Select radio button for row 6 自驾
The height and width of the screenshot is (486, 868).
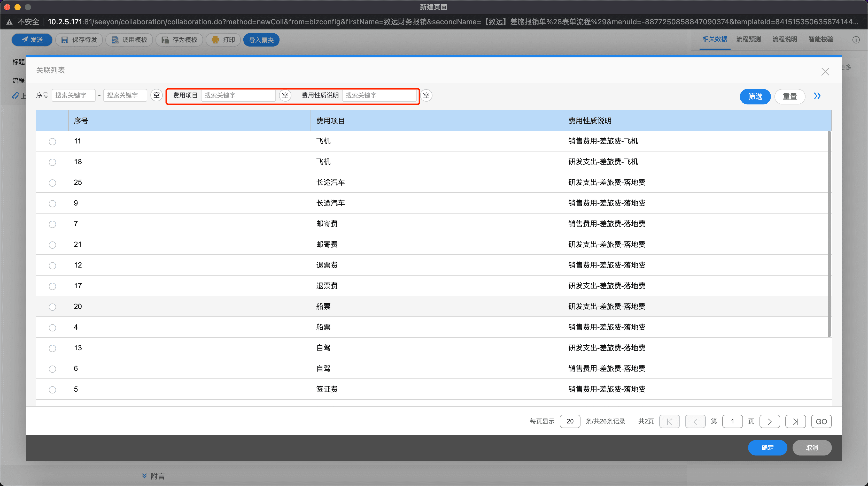[x=52, y=369]
